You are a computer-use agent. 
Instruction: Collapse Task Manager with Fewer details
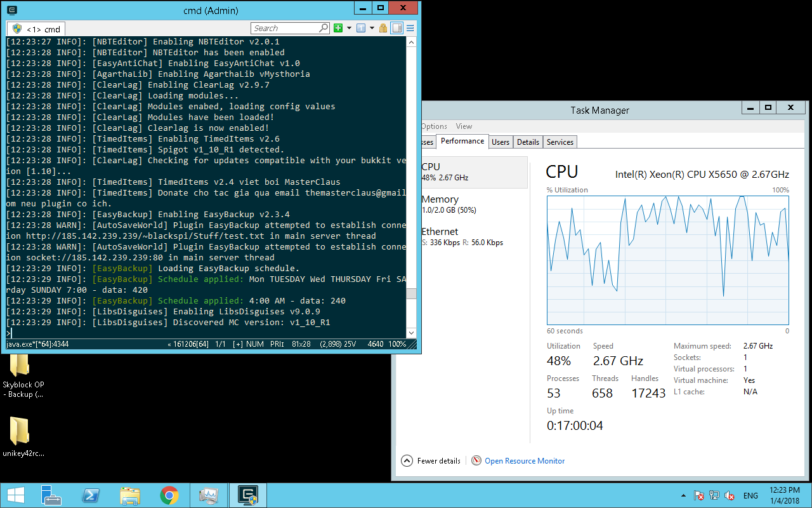pos(431,461)
